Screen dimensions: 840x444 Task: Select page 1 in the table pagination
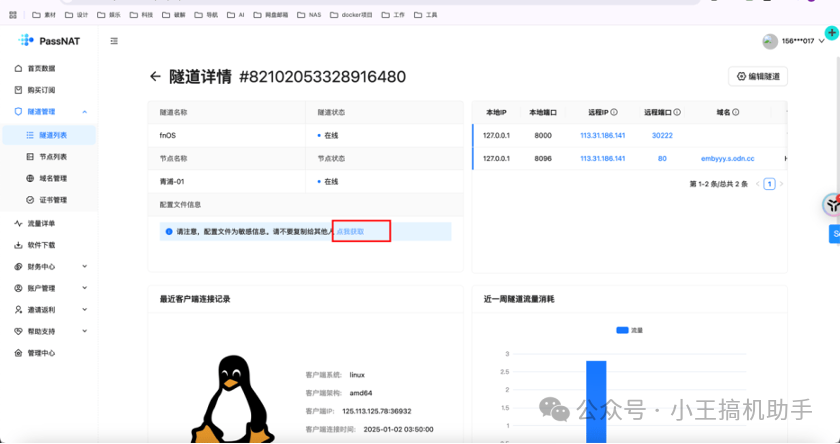click(x=769, y=184)
